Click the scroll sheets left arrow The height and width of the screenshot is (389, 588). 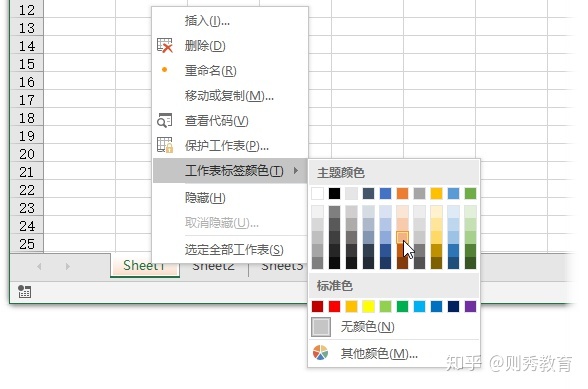pyautogui.click(x=39, y=266)
